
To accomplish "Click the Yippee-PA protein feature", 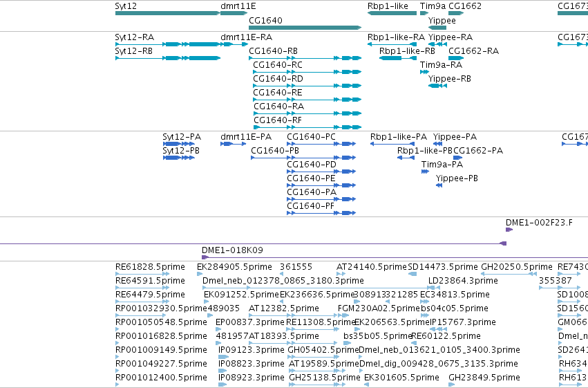I will (x=437, y=144).
